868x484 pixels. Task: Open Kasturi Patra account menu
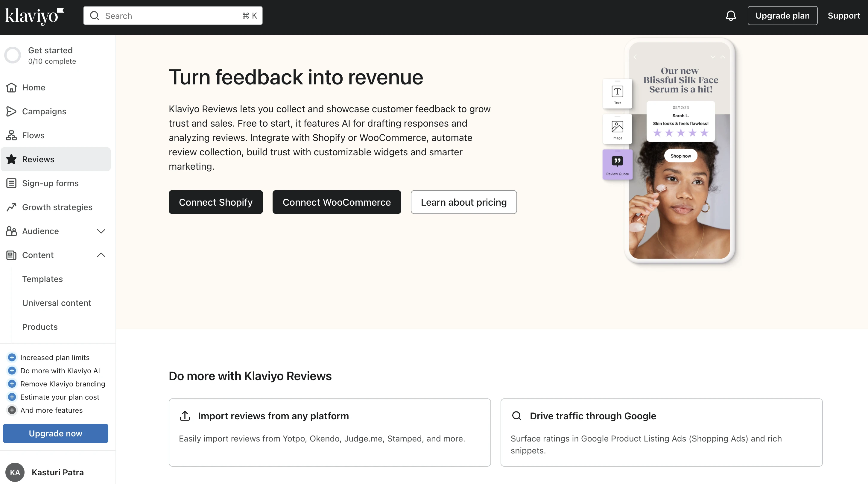pos(57,472)
